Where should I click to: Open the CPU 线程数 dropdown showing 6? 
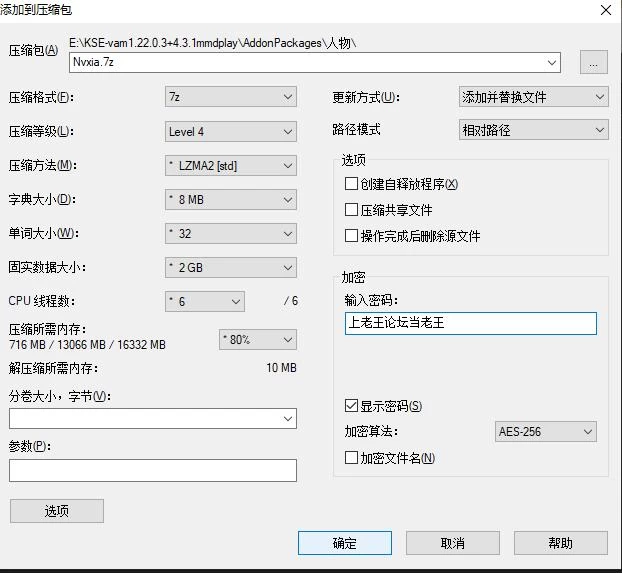[x=205, y=302]
